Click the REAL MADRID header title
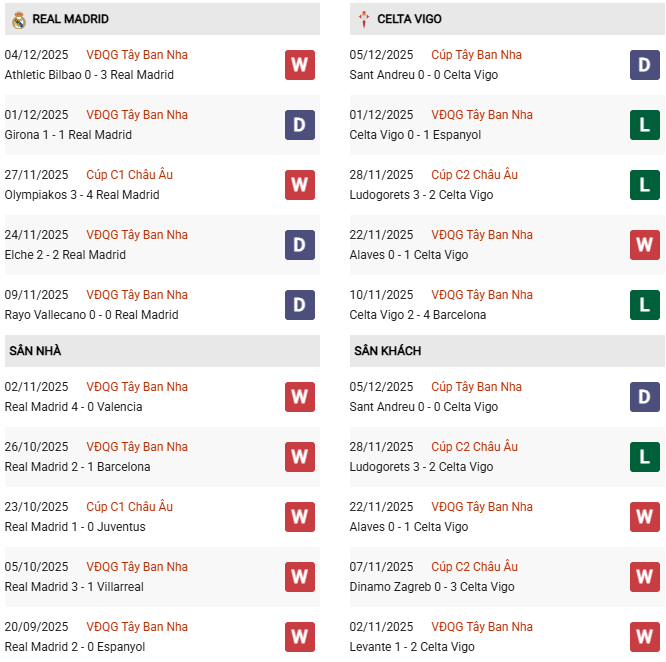The height and width of the screenshot is (662, 666). coord(70,19)
